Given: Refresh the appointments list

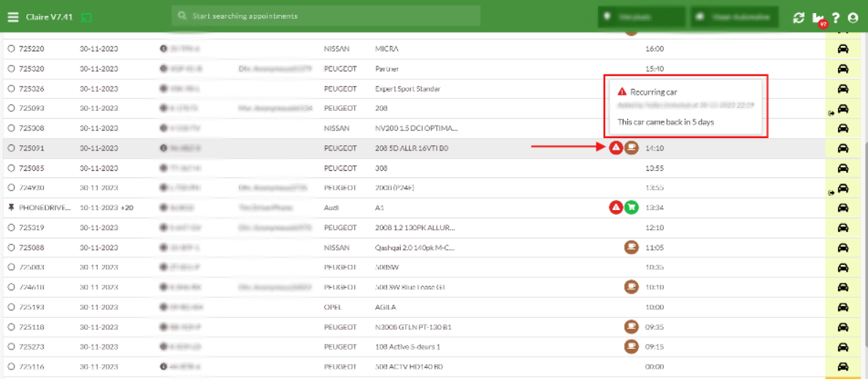Looking at the screenshot, I should pyautogui.click(x=798, y=17).
